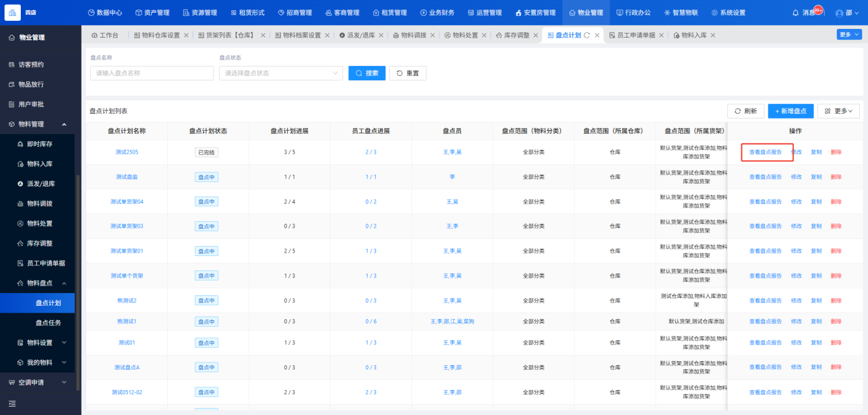This screenshot has width=868, height=415.
Task: Open 业务财务 in the top navigation
Action: [x=437, y=13]
